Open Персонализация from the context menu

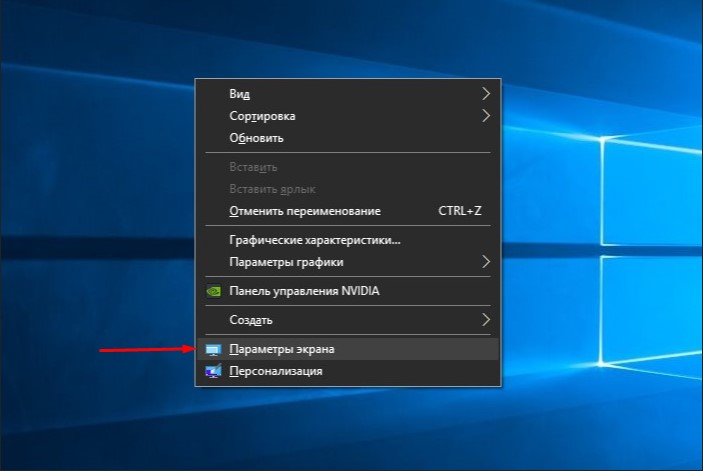(348, 371)
